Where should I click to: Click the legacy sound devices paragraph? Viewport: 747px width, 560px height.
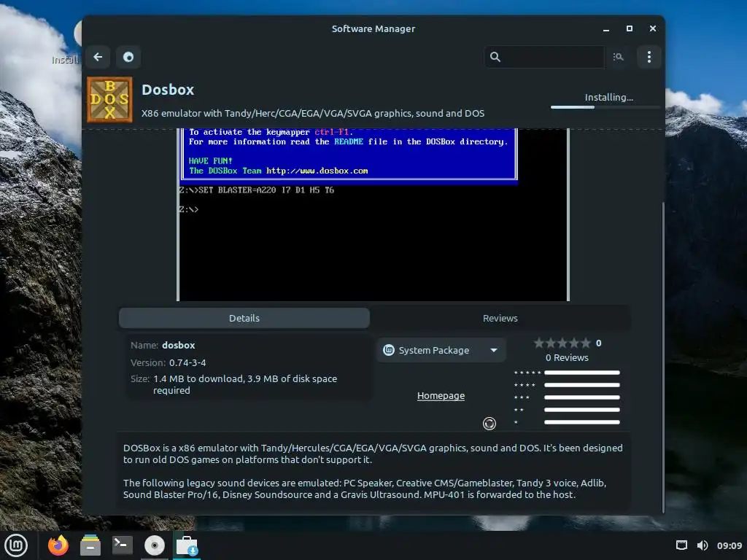[x=365, y=489]
